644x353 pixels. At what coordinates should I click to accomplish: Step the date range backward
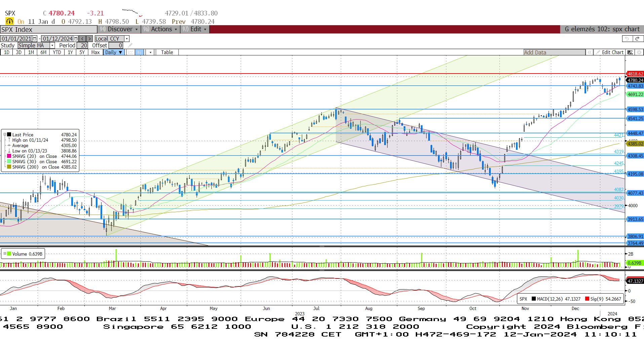pyautogui.click(x=82, y=39)
